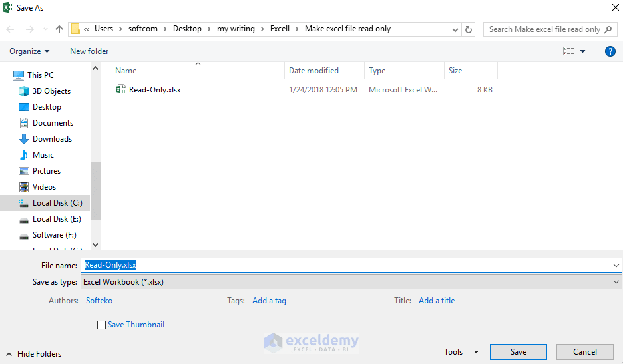Edit Authors value Softeko
623x364 pixels.
[99, 301]
